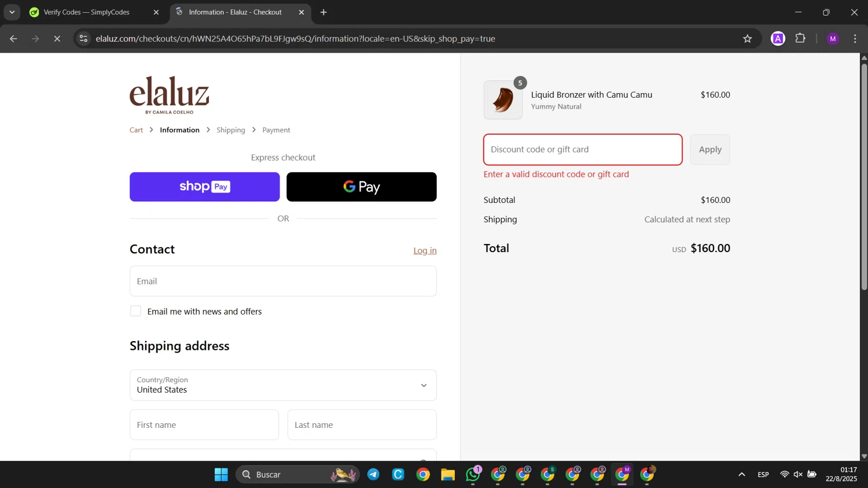Open active Chrome with M badge on taskbar
This screenshot has height=488, width=868.
click(x=623, y=475)
